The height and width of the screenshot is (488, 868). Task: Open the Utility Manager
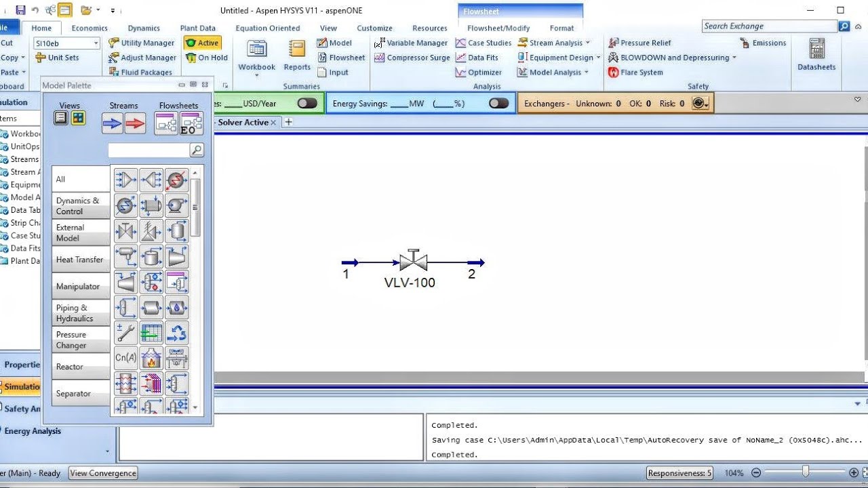coord(142,43)
